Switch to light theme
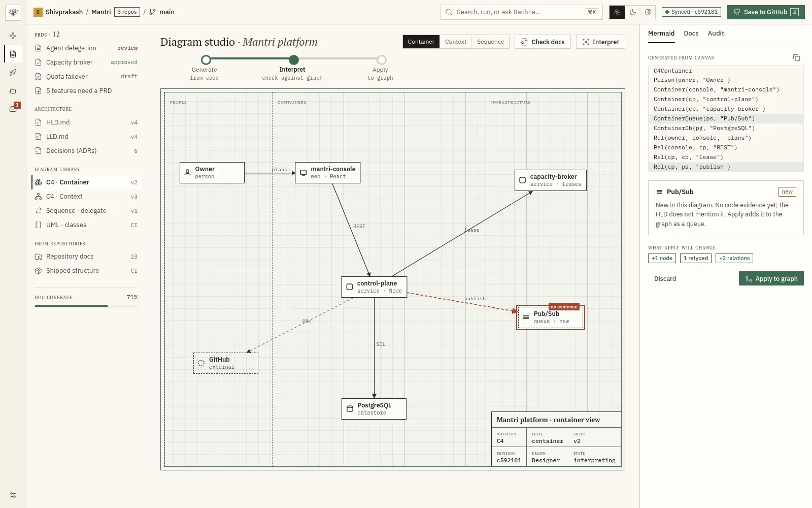 tap(617, 12)
